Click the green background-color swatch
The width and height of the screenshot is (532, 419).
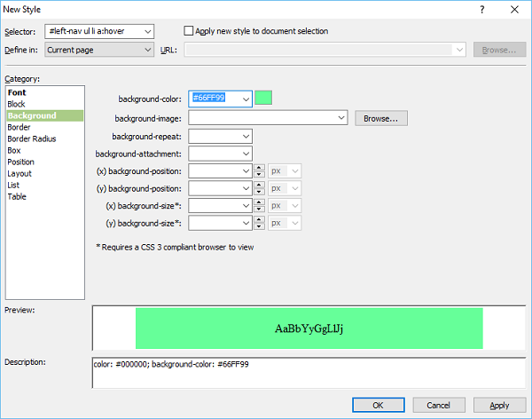[x=263, y=99]
